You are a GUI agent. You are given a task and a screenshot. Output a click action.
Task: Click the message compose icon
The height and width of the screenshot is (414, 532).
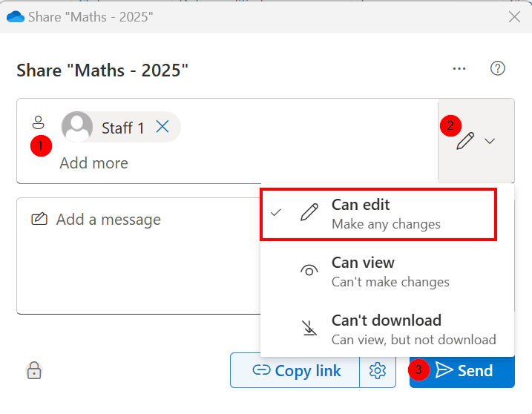click(39, 220)
